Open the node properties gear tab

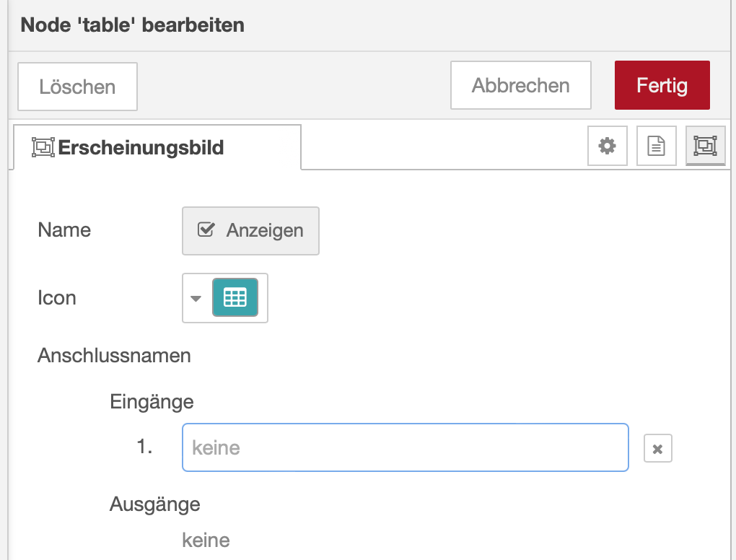pos(608,146)
